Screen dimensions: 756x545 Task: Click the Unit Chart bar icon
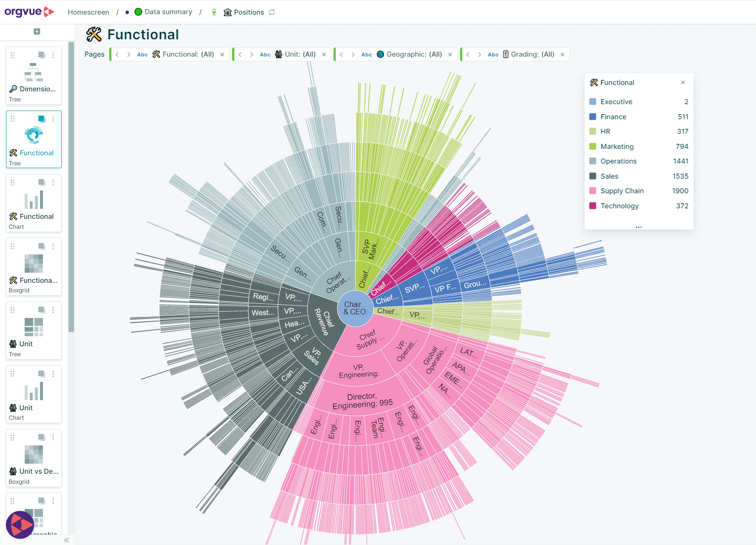33,390
